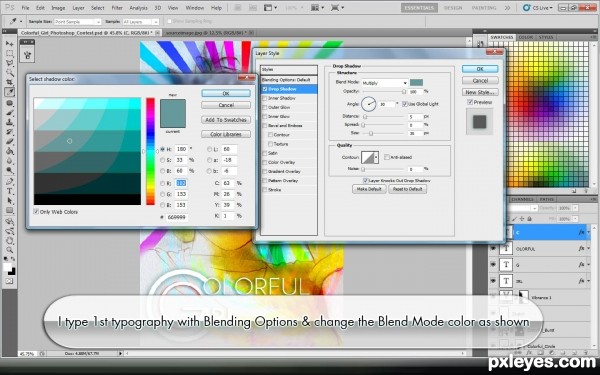
Task: Switch to the Styles panel tab
Action: click(546, 37)
